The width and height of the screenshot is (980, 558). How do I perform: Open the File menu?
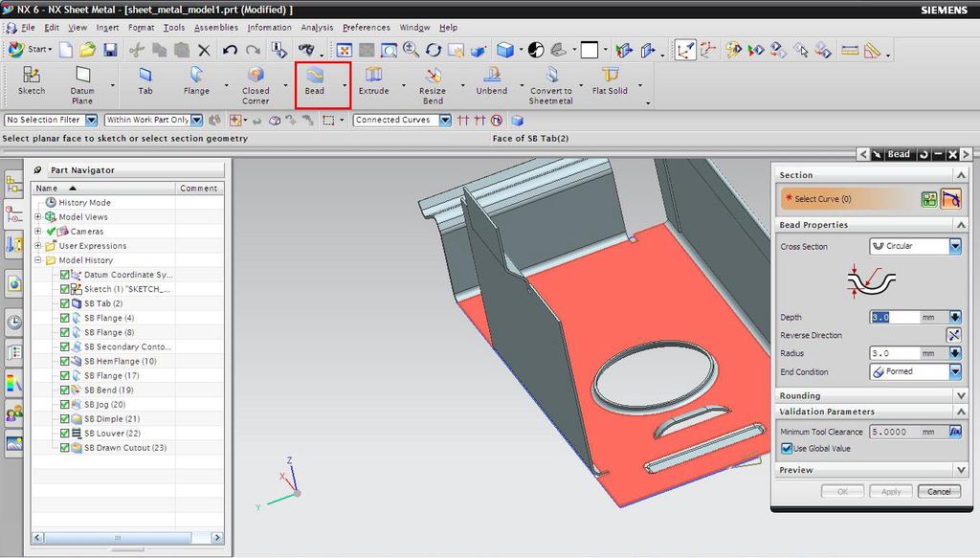point(28,28)
